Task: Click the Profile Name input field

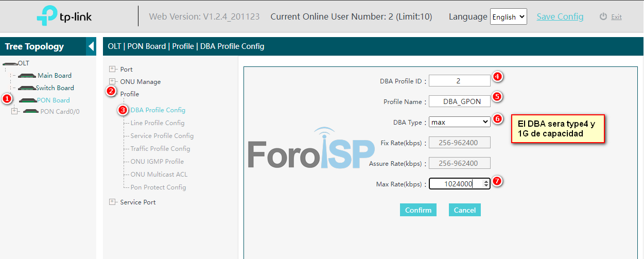Action: pyautogui.click(x=459, y=101)
